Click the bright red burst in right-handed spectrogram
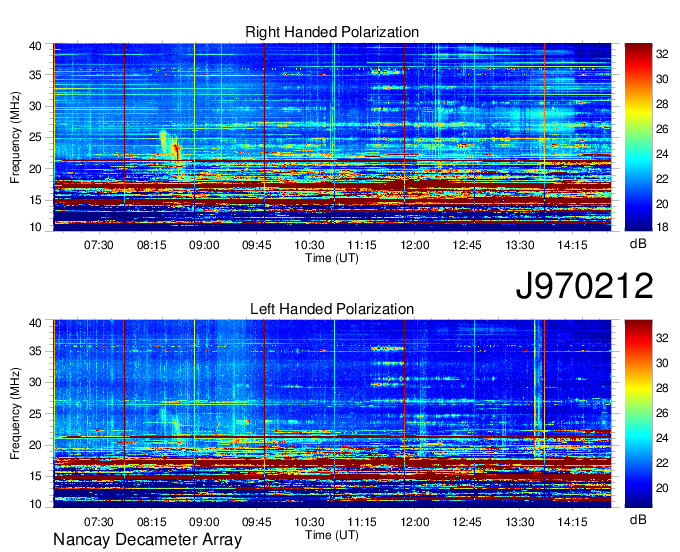Screen dimensions: 680x552 [x=177, y=151]
